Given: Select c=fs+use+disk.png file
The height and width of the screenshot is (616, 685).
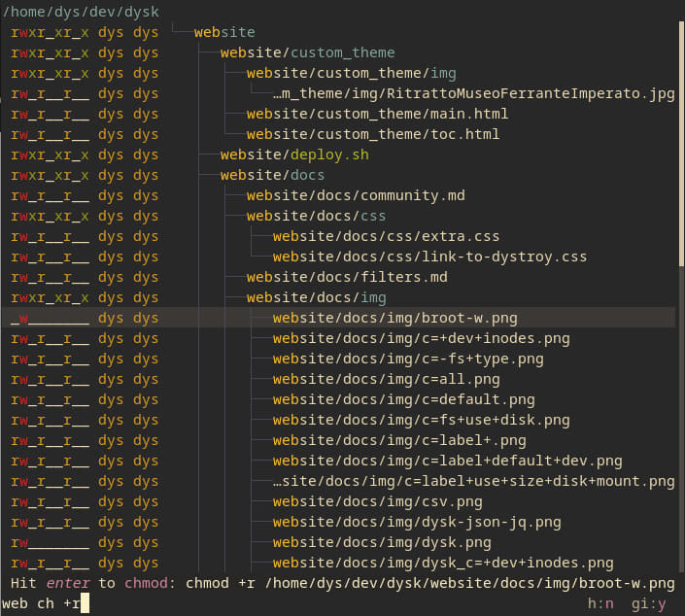Looking at the screenshot, I should click(x=421, y=420).
